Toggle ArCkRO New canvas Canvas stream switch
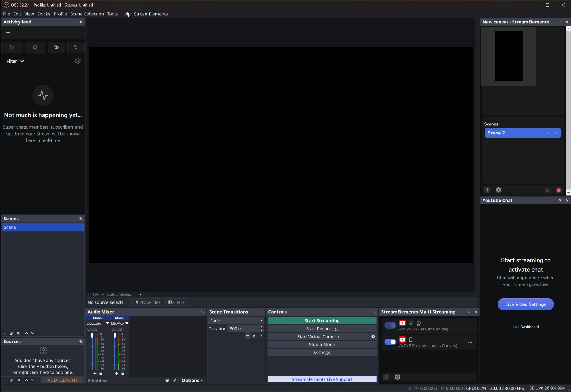 (x=390, y=342)
